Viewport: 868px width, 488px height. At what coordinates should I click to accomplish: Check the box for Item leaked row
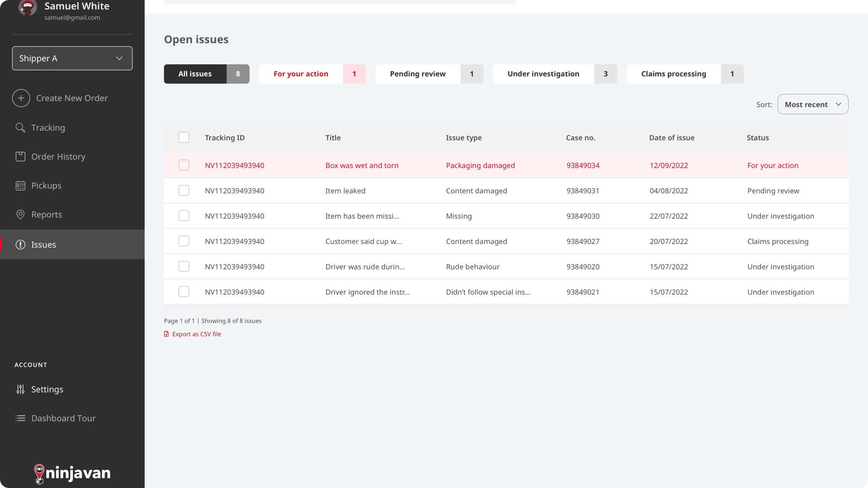(x=184, y=190)
